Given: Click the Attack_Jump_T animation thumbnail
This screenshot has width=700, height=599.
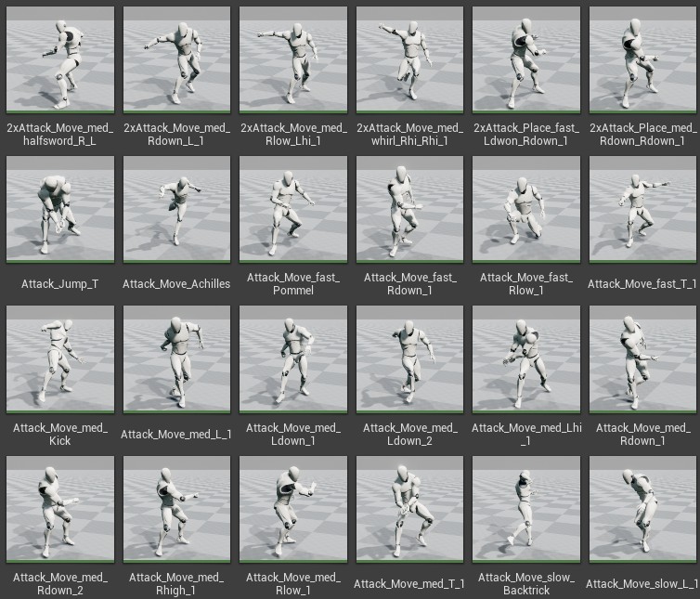Looking at the screenshot, I should coord(60,210).
